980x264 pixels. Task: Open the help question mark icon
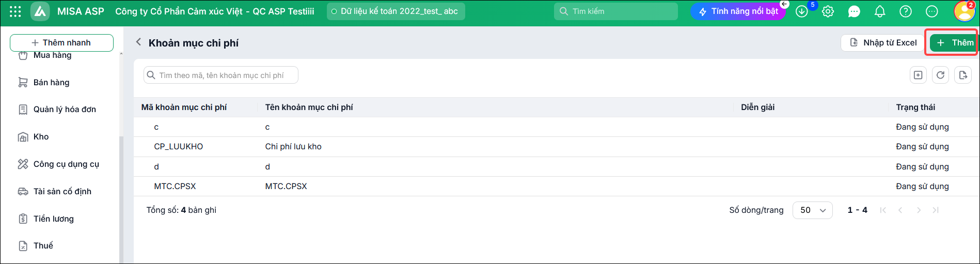[x=906, y=11]
